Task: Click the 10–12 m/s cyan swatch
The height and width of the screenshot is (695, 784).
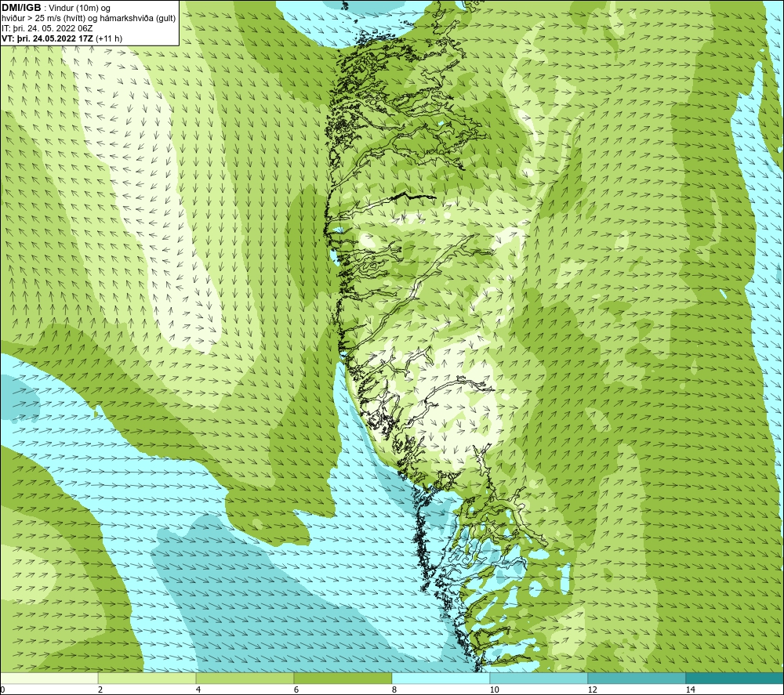Action: tap(539, 678)
